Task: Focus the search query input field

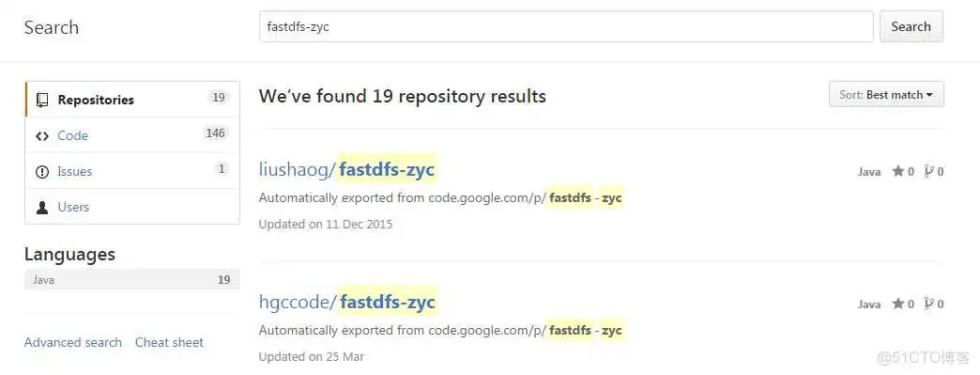Action: (x=566, y=26)
